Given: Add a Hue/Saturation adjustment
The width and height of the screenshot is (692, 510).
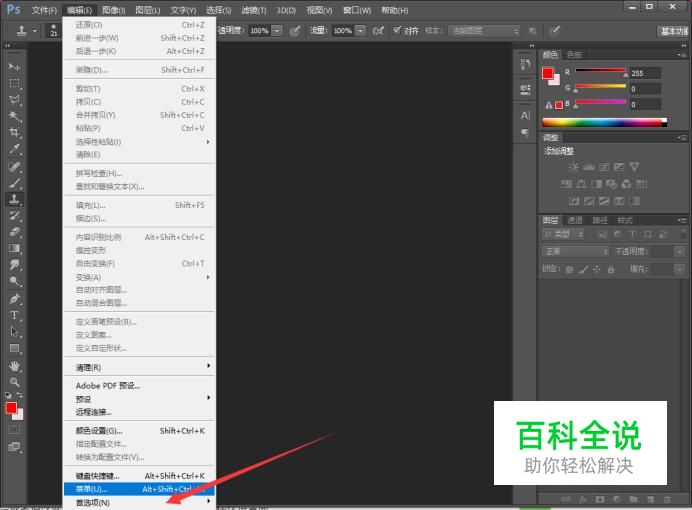Looking at the screenshot, I should (566, 184).
